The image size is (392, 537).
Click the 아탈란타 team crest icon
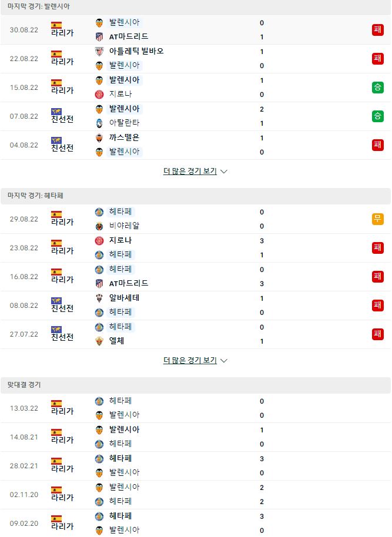[x=99, y=123]
